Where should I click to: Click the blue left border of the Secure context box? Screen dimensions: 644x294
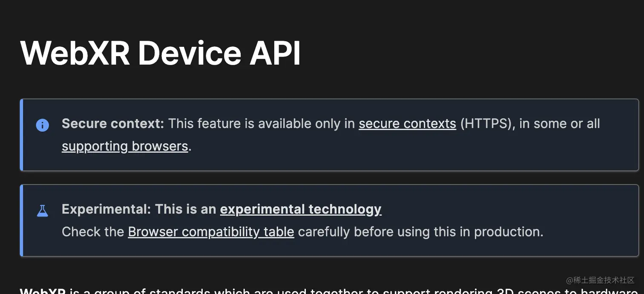coord(21,135)
